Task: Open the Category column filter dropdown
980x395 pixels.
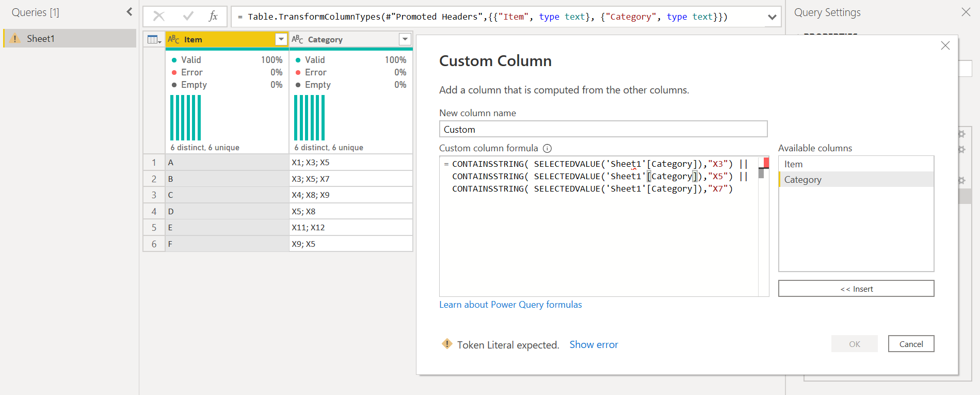Action: coord(405,39)
